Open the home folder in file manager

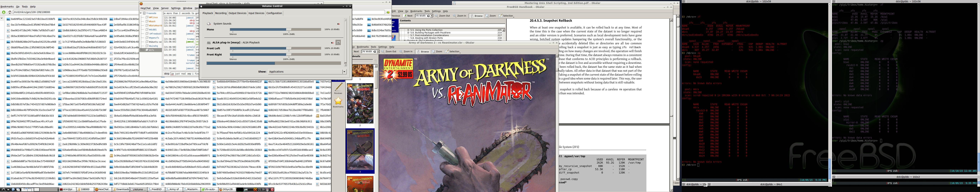[x=10, y=12]
